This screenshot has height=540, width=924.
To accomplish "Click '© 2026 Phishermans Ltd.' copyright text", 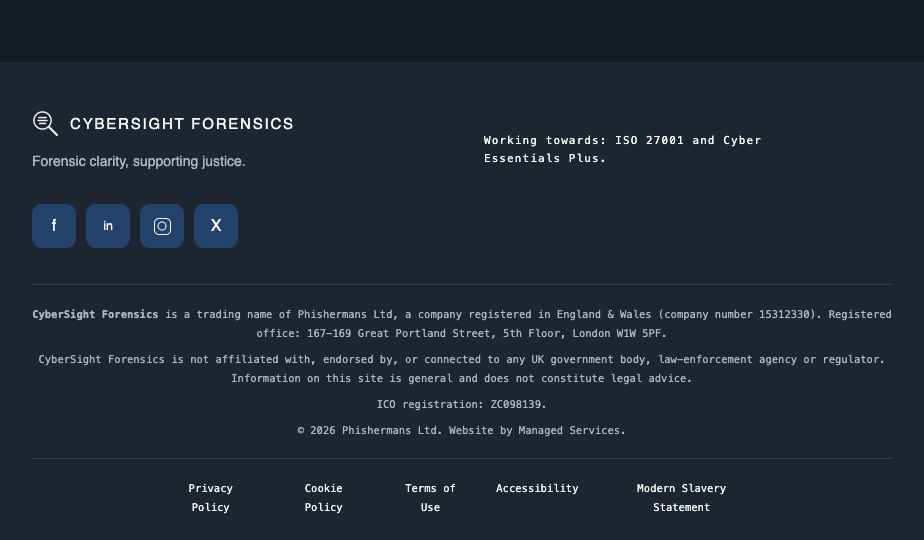I will tap(369, 430).
